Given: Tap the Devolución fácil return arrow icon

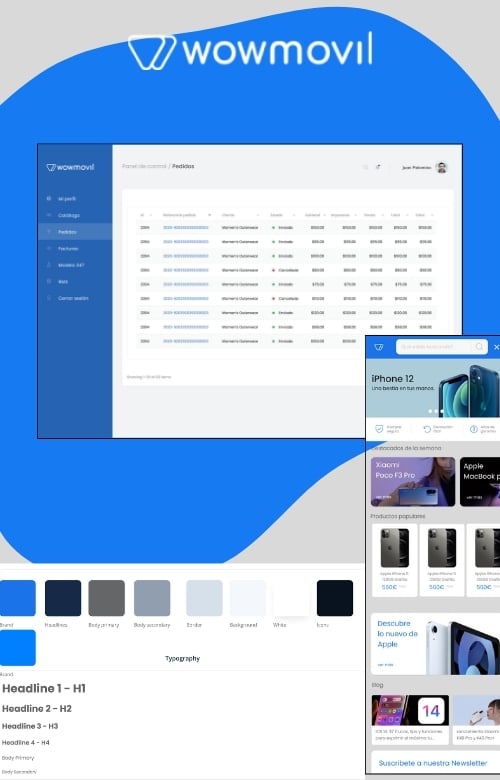Looking at the screenshot, I should click(x=427, y=429).
